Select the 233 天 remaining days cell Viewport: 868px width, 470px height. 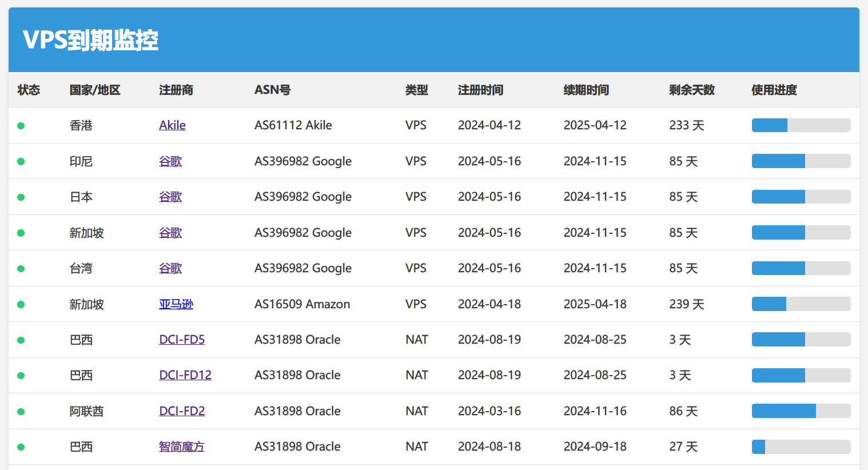click(687, 125)
